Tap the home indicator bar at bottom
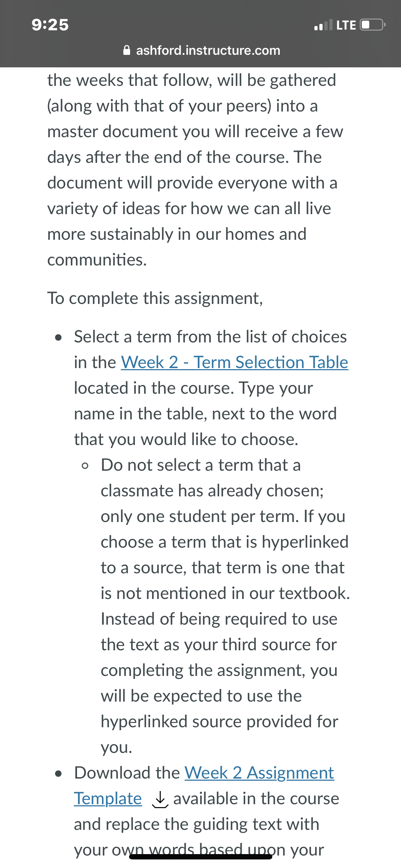401x868 pixels. [201, 857]
